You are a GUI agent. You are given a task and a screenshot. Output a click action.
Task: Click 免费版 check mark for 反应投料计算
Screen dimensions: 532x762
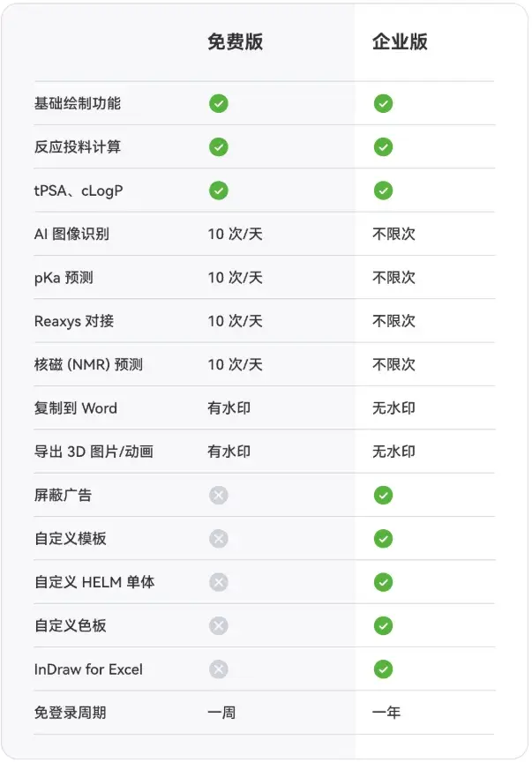click(219, 147)
